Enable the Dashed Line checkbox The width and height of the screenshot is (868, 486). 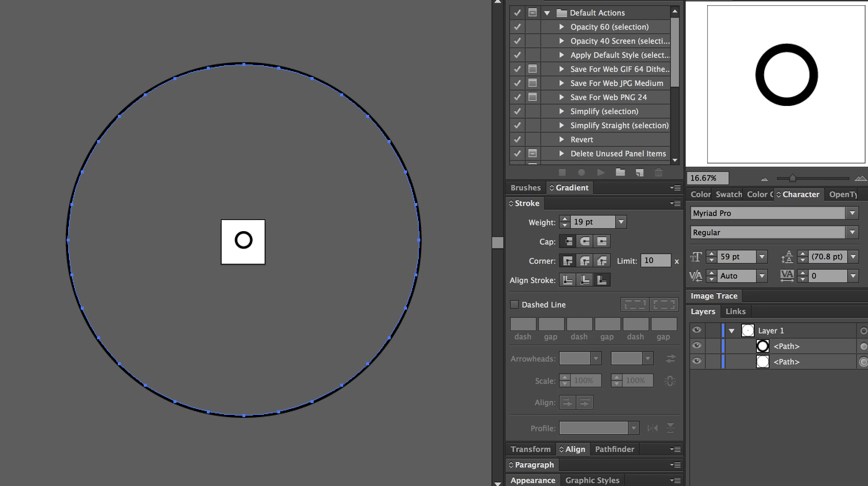click(514, 304)
